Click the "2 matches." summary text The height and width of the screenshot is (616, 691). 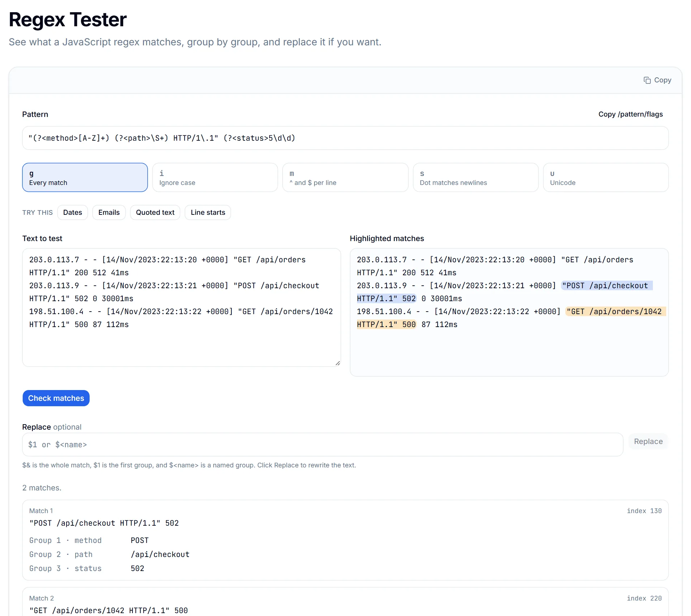(42, 488)
